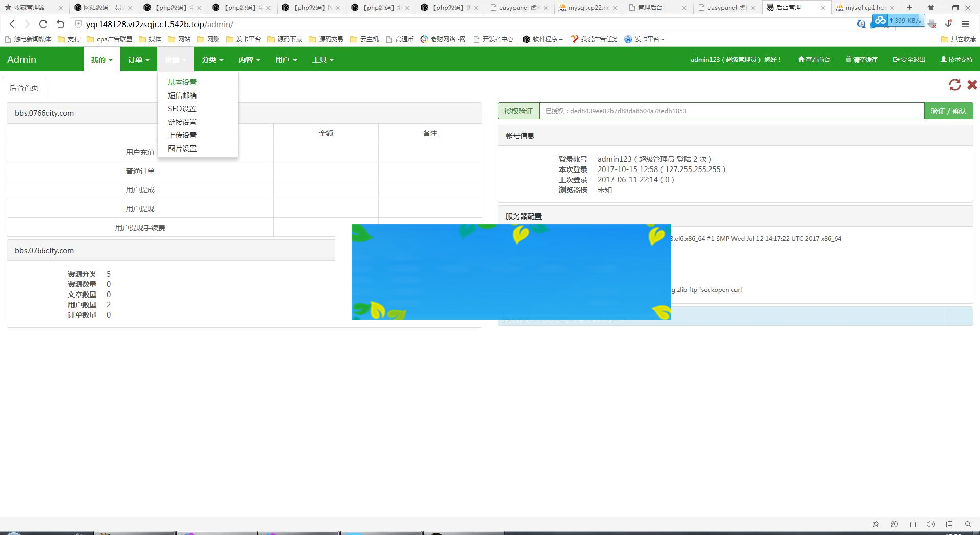Click the 安全退出 logout link
The width and height of the screenshot is (980, 535).
(x=909, y=60)
